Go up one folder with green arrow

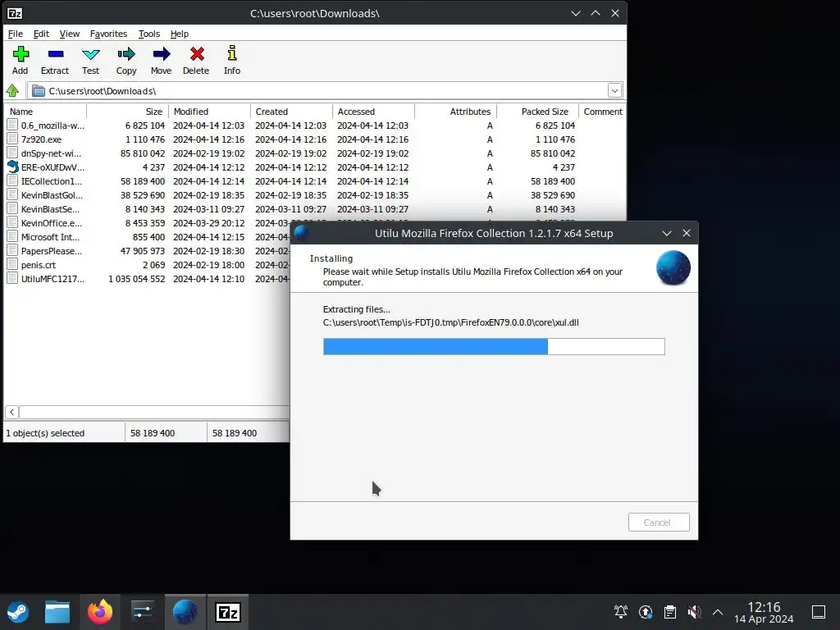tap(13, 90)
